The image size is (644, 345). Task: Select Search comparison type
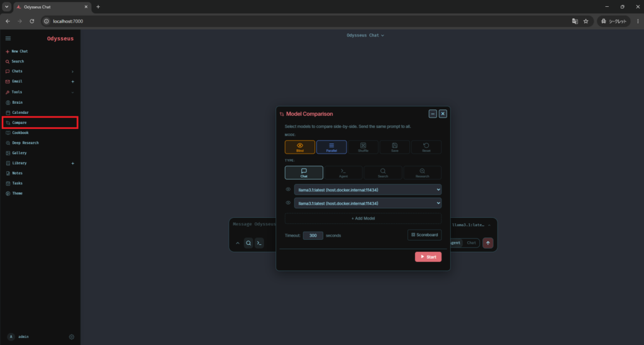point(383,172)
